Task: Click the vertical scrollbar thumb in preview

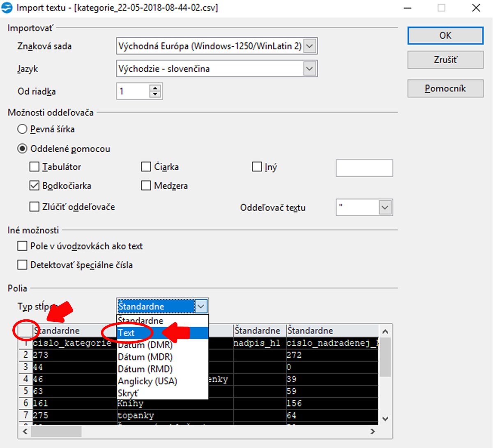Action: (385, 357)
